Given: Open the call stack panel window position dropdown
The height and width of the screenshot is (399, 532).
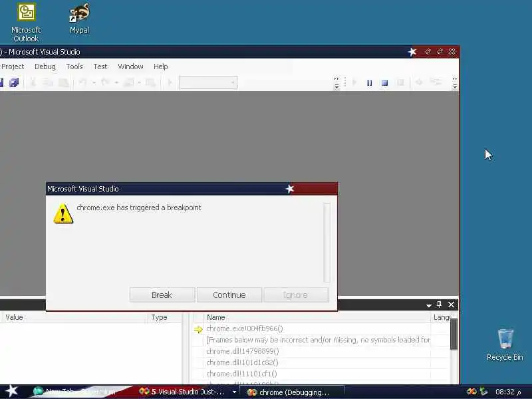Looking at the screenshot, I should [x=428, y=305].
